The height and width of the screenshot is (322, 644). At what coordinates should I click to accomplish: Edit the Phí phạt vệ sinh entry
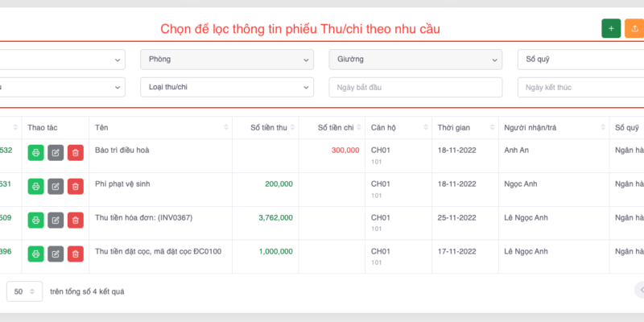56,186
